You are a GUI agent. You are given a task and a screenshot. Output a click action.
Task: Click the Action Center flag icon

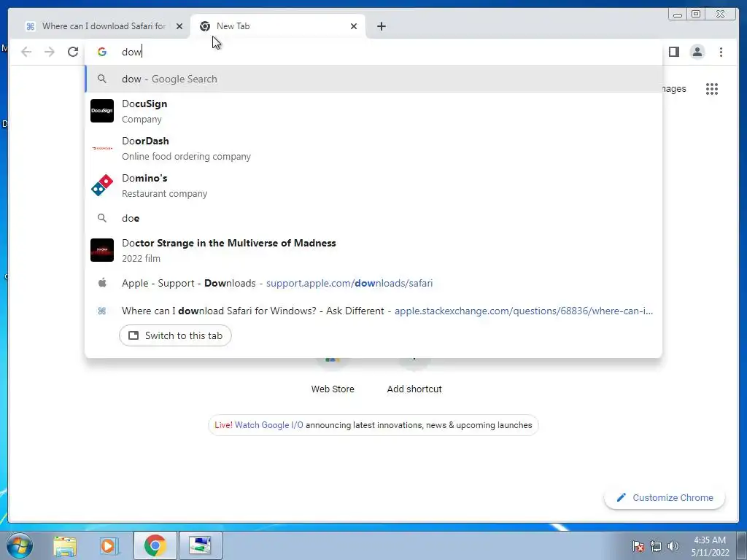[638, 546]
